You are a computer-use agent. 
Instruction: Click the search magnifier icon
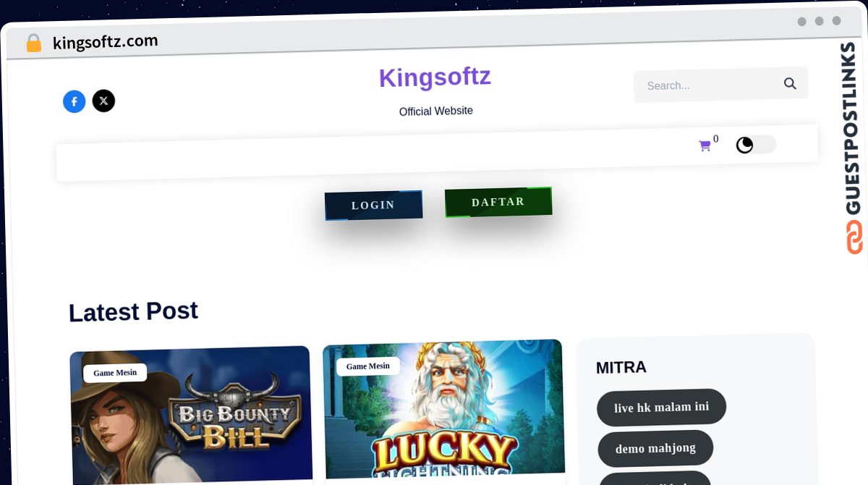click(x=790, y=83)
